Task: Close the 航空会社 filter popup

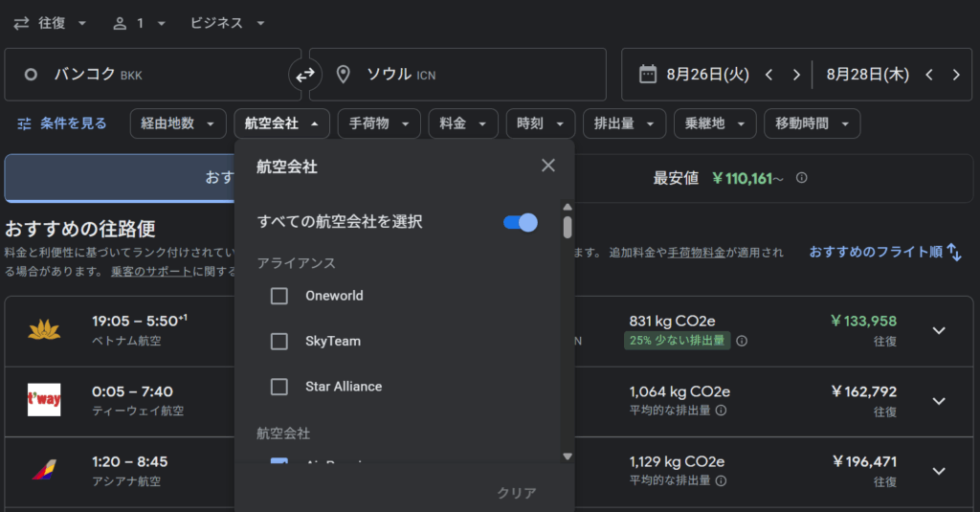Action: [547, 166]
